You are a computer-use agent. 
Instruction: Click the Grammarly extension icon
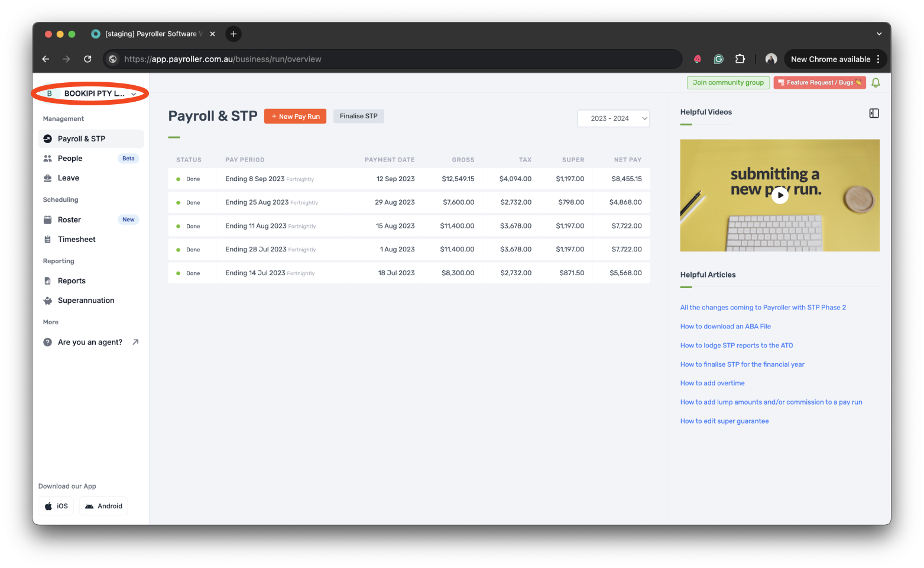pos(718,59)
